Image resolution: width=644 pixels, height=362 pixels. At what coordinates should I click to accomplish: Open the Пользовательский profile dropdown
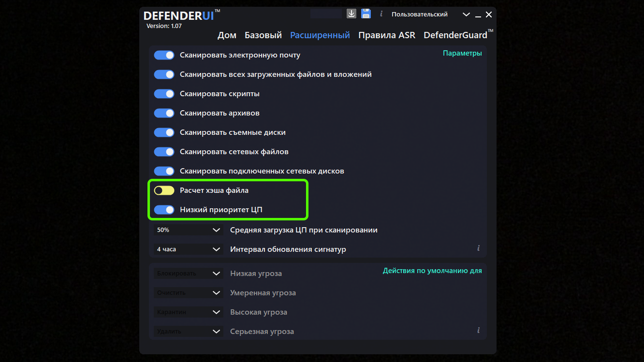coord(430,14)
